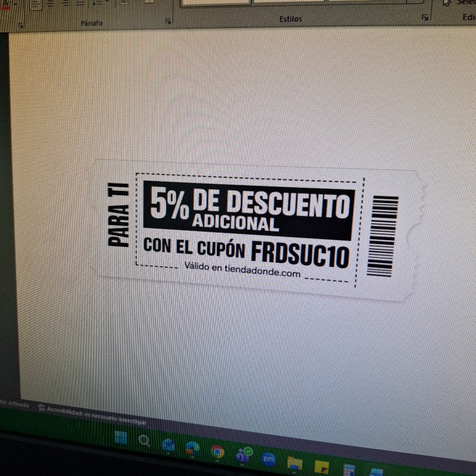Center the paragraph text

coord(50,3)
